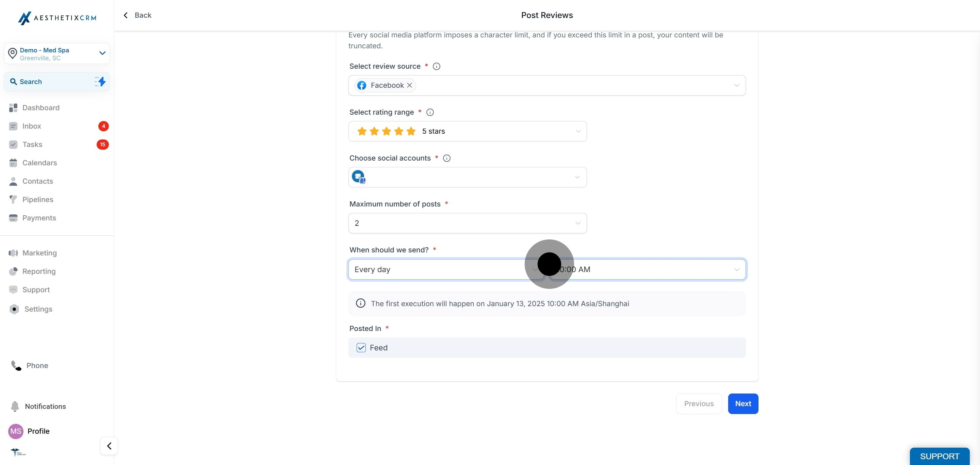Click the Pipelines funnel icon
980x465 pixels.
pyautogui.click(x=13, y=200)
